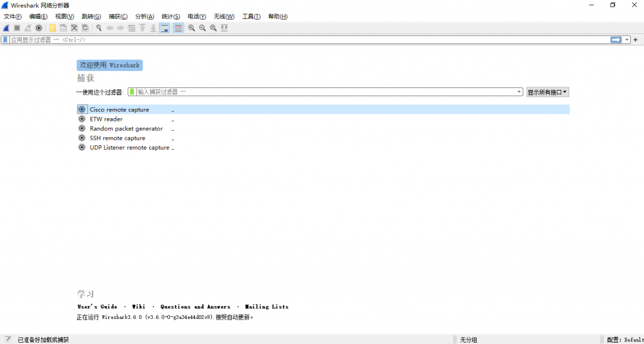The image size is (644, 344).
Task: Expand the capture filter dropdown arrow
Action: (520, 92)
